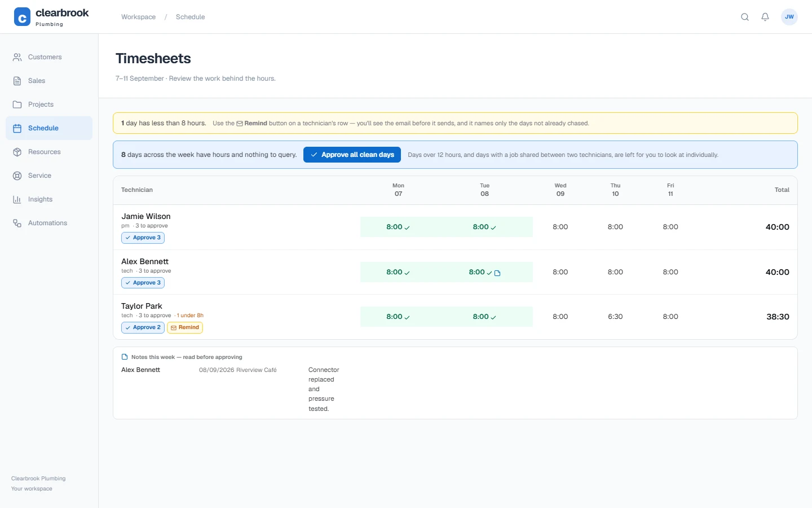Viewport: 812px width, 508px height.
Task: Select Alex Bennett's Thursday 8:00 cell
Action: tap(615, 272)
